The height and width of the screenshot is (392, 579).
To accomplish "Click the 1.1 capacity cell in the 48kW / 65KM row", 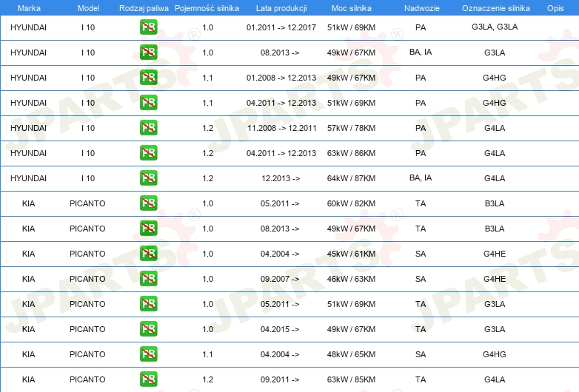I will point(207,354).
